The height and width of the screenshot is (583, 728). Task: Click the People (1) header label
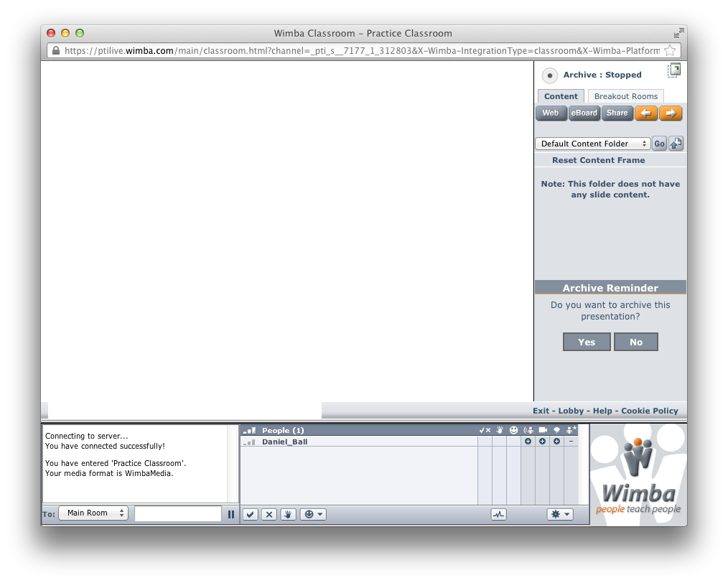(x=283, y=430)
